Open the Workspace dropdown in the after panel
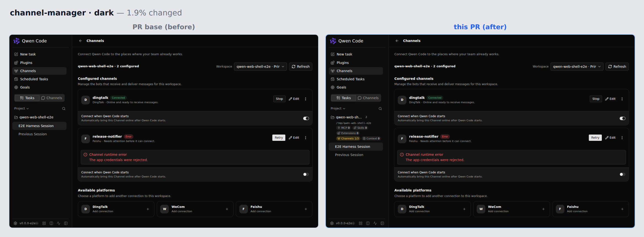 [x=577, y=67]
